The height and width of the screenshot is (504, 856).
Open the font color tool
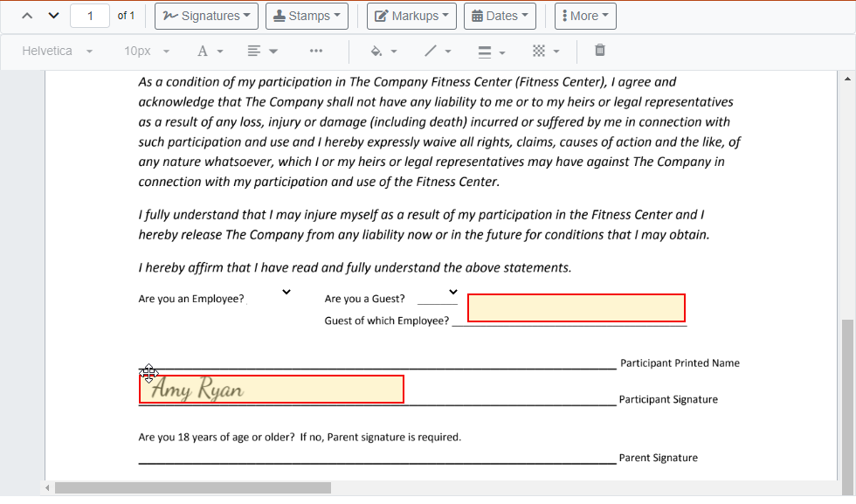[210, 52]
